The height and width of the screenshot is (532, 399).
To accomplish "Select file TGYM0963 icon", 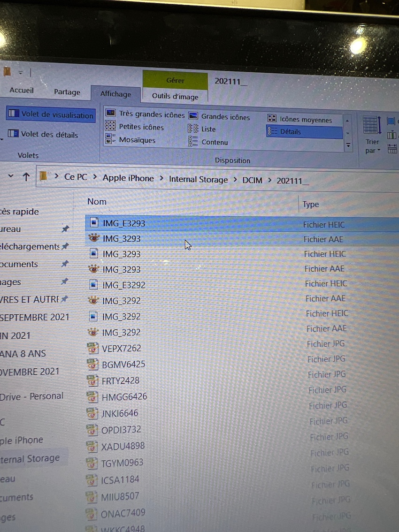I will tap(92, 463).
